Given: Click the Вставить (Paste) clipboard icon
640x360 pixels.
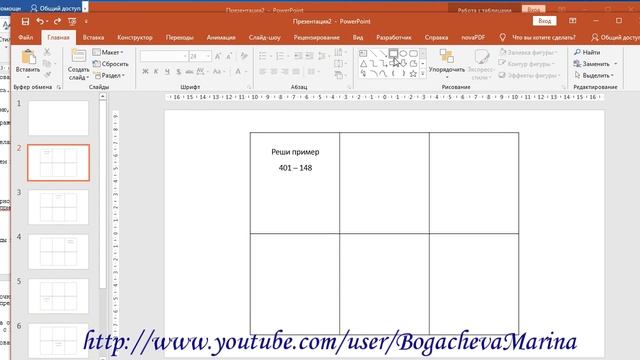Looking at the screenshot, I should [28, 57].
